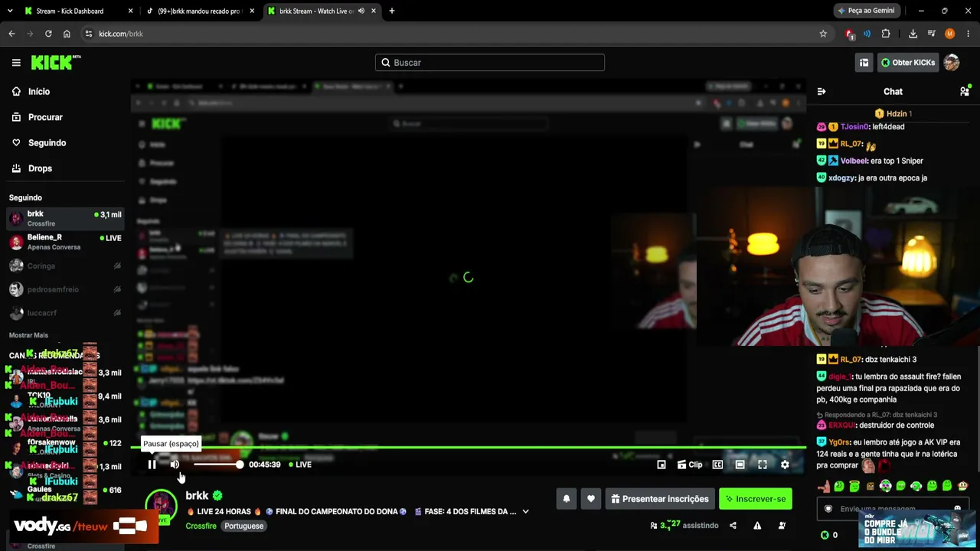Open the user actions icon beside report
This screenshot has width=980, height=551.
pos(782,526)
